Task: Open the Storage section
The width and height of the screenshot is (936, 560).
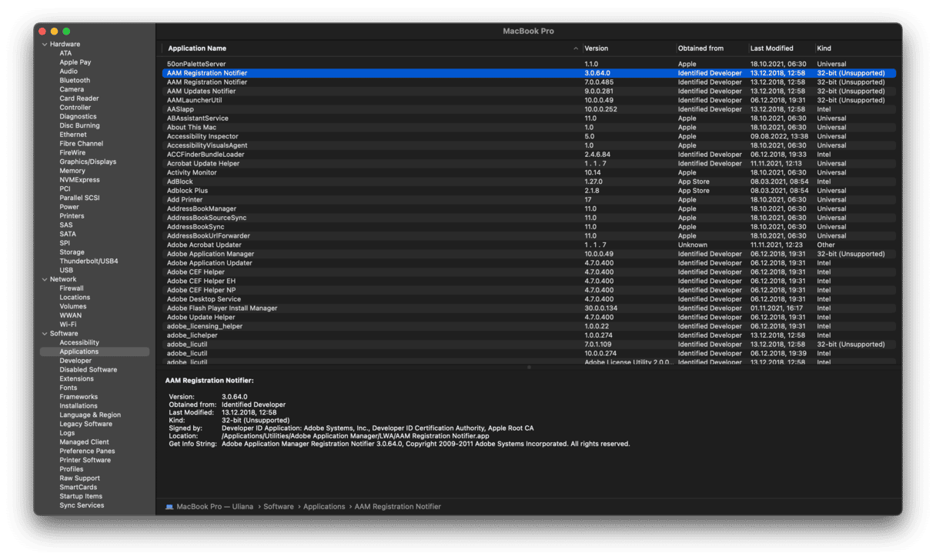Action: [72, 252]
